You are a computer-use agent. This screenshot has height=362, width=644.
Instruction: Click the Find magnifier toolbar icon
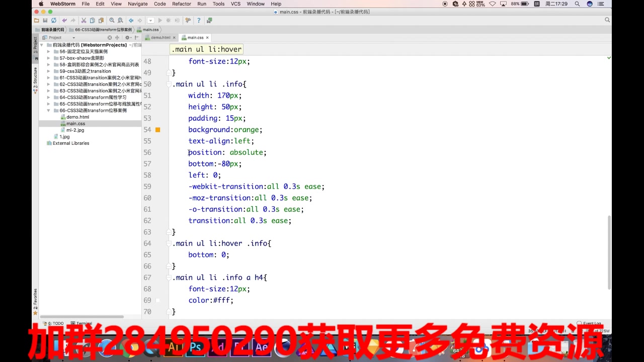pos(112,21)
